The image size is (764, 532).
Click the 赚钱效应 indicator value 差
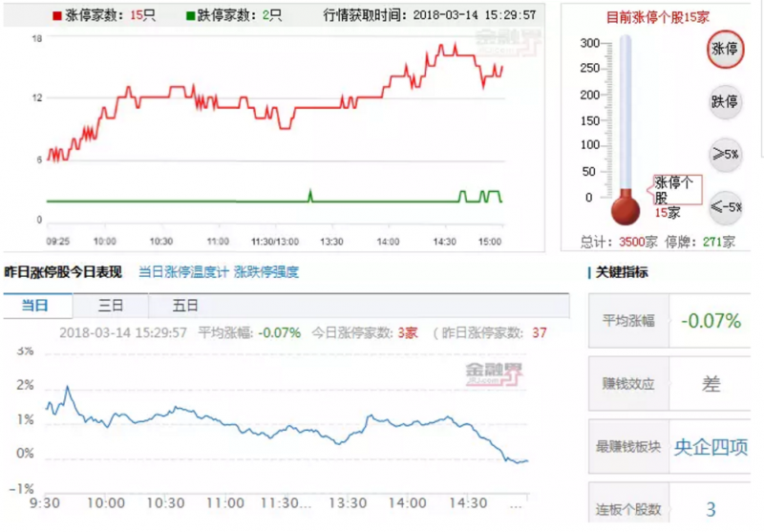coord(711,384)
